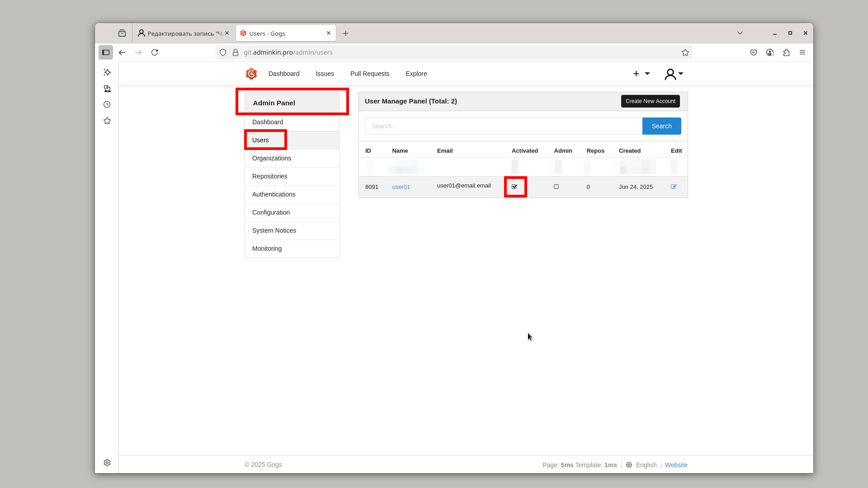
Task: Click the Jun 24, 2025 created date
Action: pos(636,187)
